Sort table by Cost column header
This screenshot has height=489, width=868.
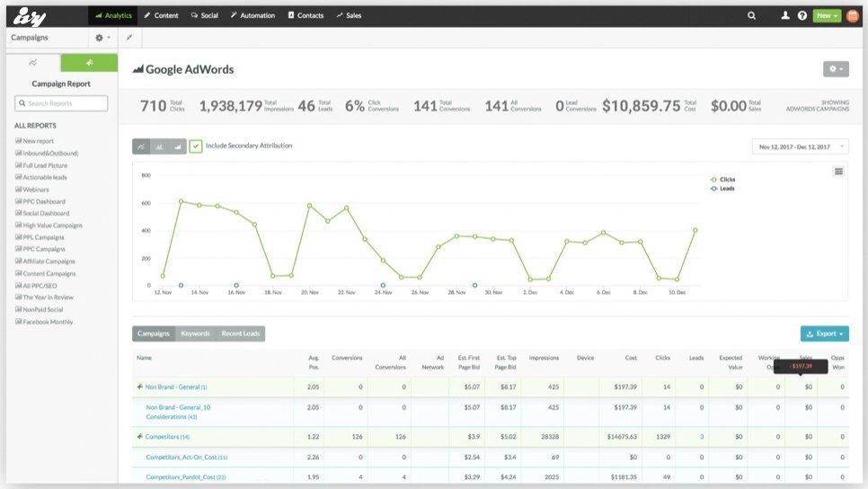click(631, 358)
